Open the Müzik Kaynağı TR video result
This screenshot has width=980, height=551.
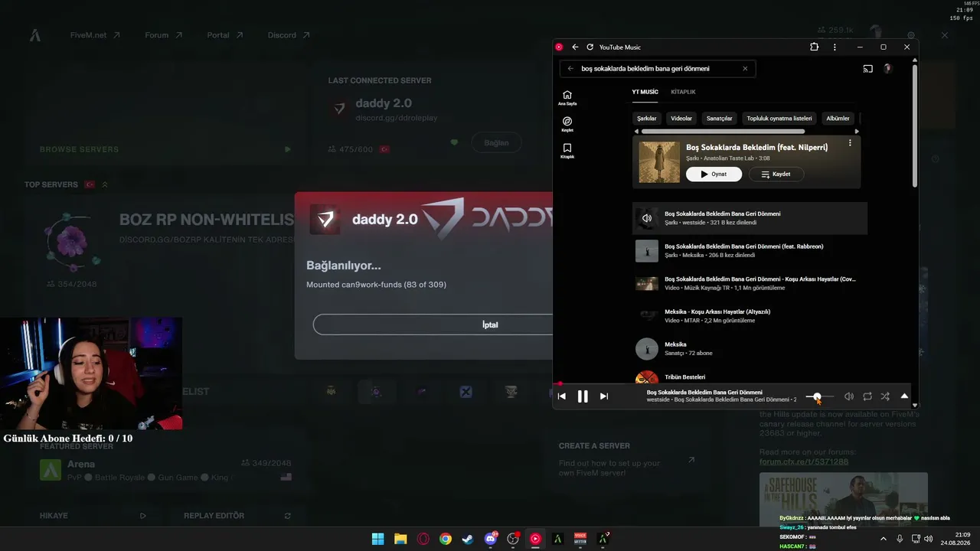click(x=750, y=283)
